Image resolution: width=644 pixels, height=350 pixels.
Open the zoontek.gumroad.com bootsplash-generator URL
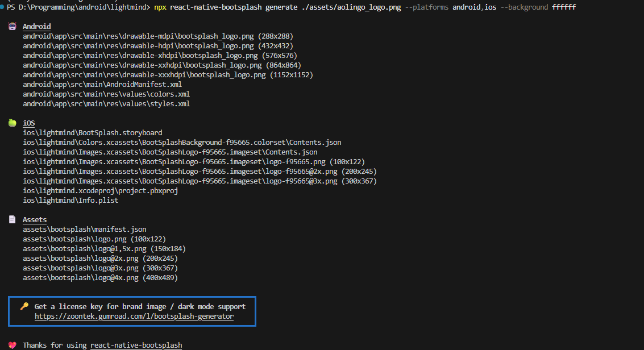[x=134, y=316]
